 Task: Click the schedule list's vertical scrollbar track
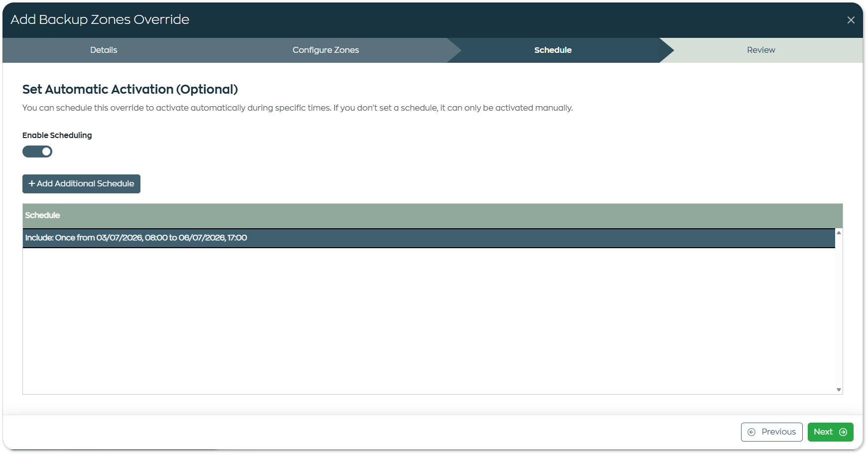tap(839, 311)
